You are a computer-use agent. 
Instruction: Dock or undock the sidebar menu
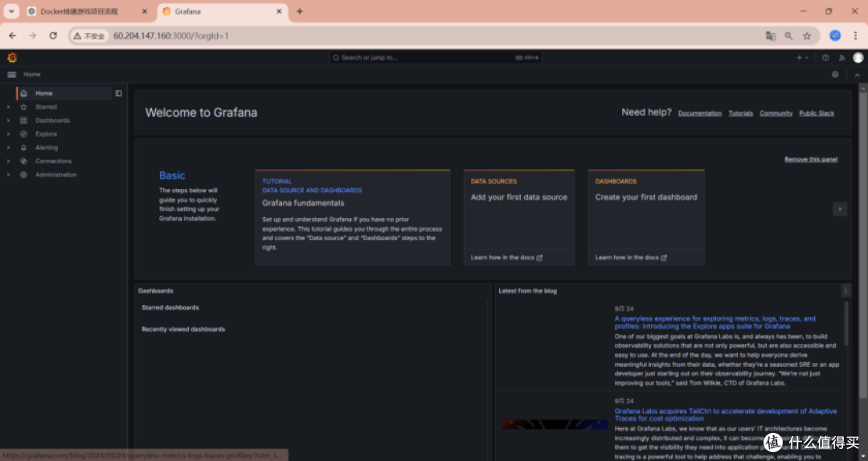(x=118, y=93)
